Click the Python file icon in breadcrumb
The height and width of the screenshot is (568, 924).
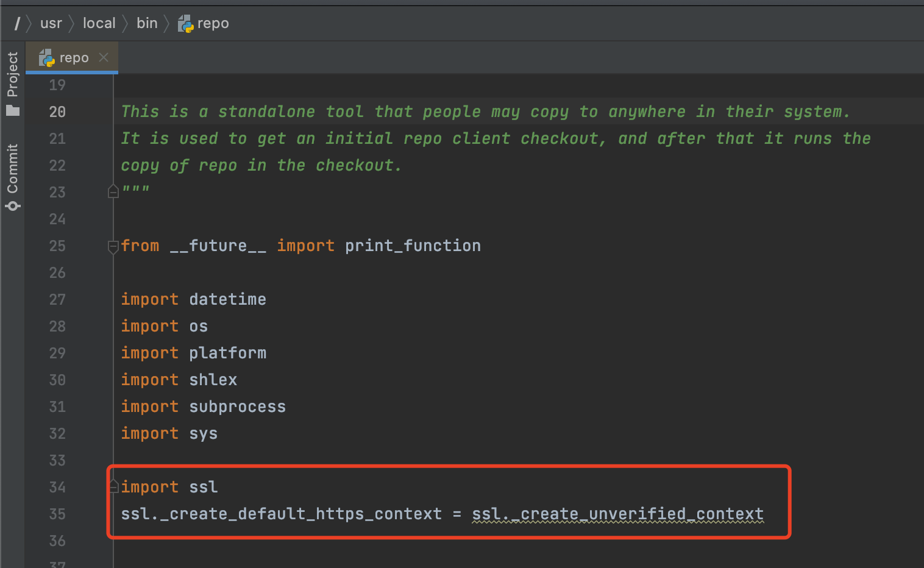(186, 24)
